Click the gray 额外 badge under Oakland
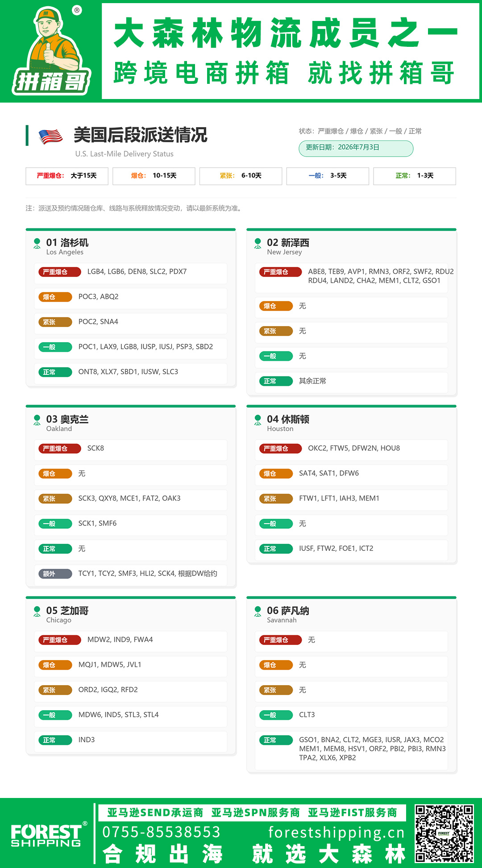The height and width of the screenshot is (868, 482). (55, 574)
